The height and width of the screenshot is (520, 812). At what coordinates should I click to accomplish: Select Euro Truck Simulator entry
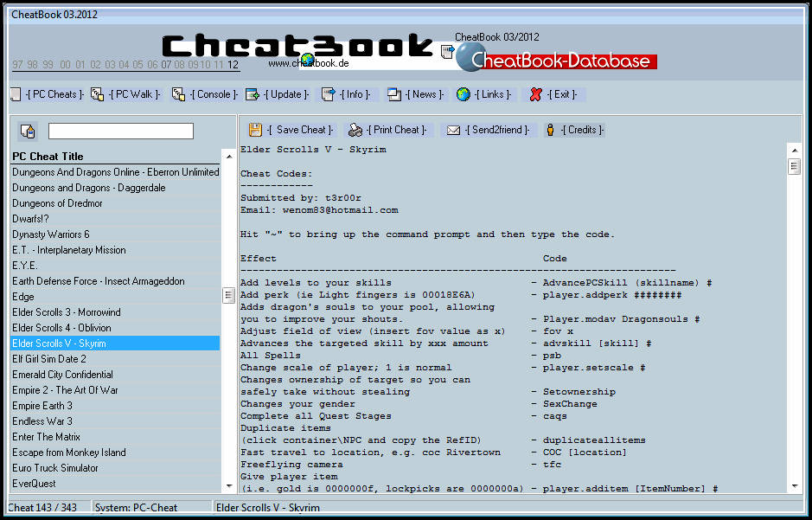116,468
